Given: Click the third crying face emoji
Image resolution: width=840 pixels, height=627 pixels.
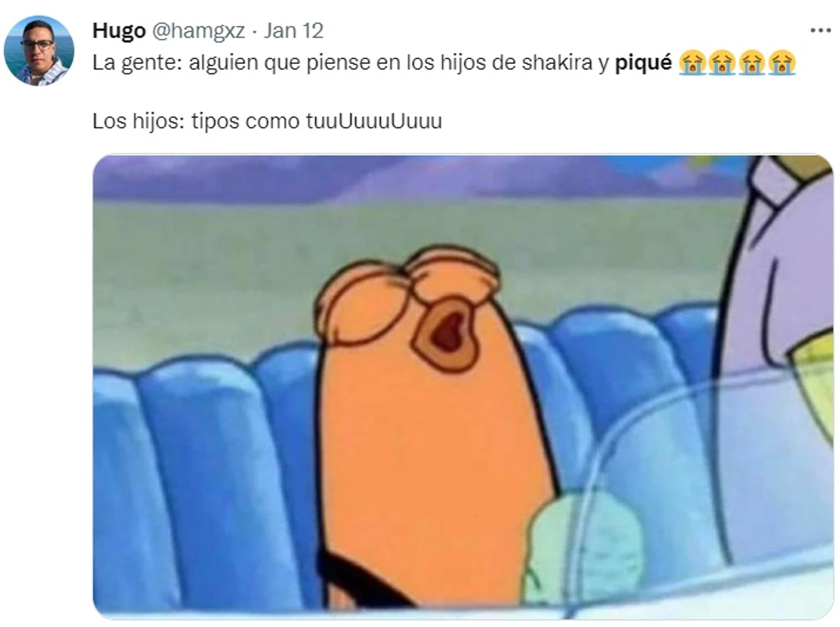Looking at the screenshot, I should point(751,63).
